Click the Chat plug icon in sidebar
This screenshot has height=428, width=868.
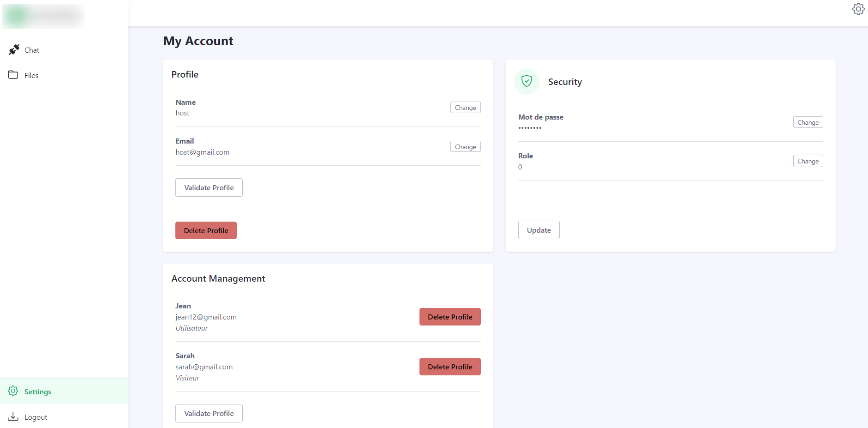14,50
